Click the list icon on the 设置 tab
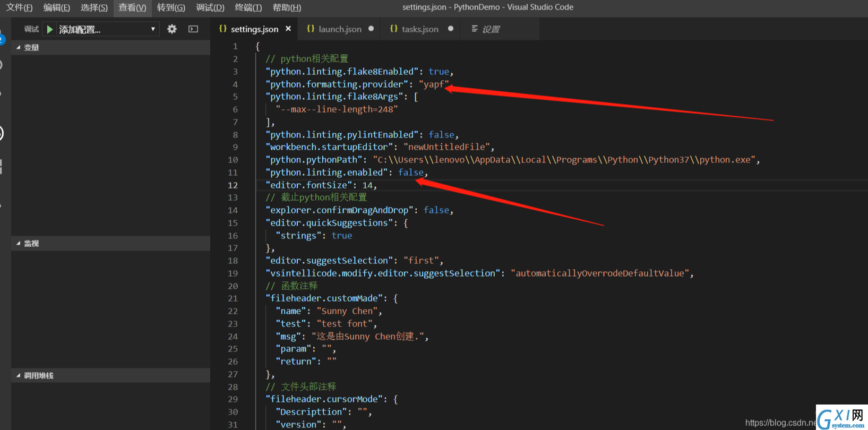Viewport: 868px width, 430px height. 475,29
